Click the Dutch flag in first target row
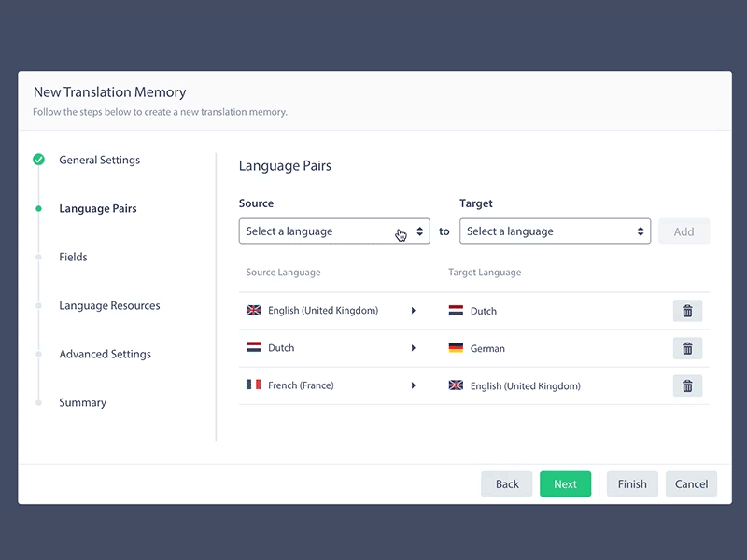Viewport: 747px width, 560px height. (x=456, y=311)
